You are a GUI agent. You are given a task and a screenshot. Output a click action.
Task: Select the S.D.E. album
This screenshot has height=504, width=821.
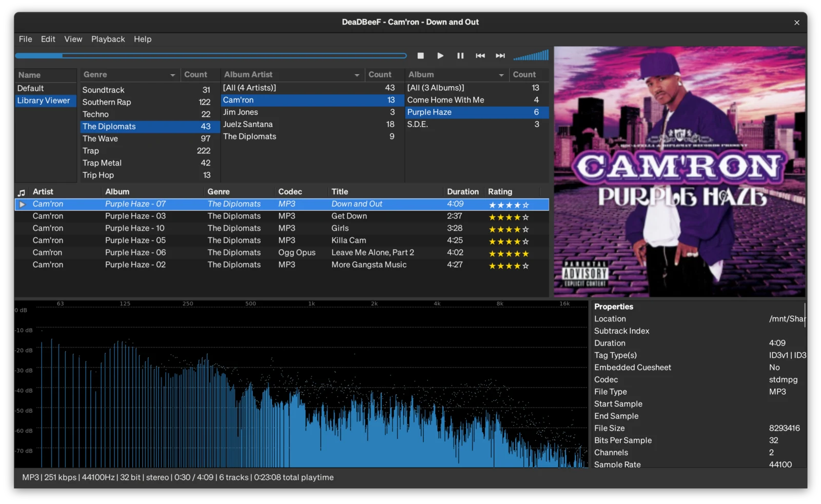[477, 125]
